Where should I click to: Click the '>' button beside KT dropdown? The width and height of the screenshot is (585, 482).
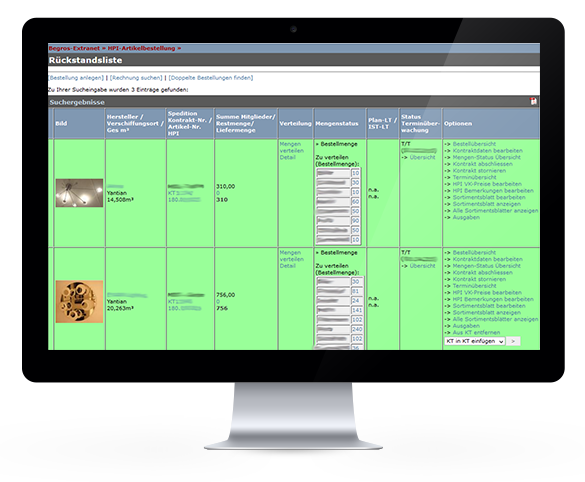tap(513, 341)
